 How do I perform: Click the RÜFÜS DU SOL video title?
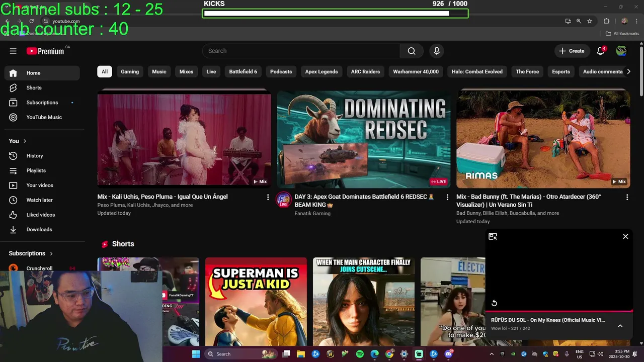click(x=548, y=320)
